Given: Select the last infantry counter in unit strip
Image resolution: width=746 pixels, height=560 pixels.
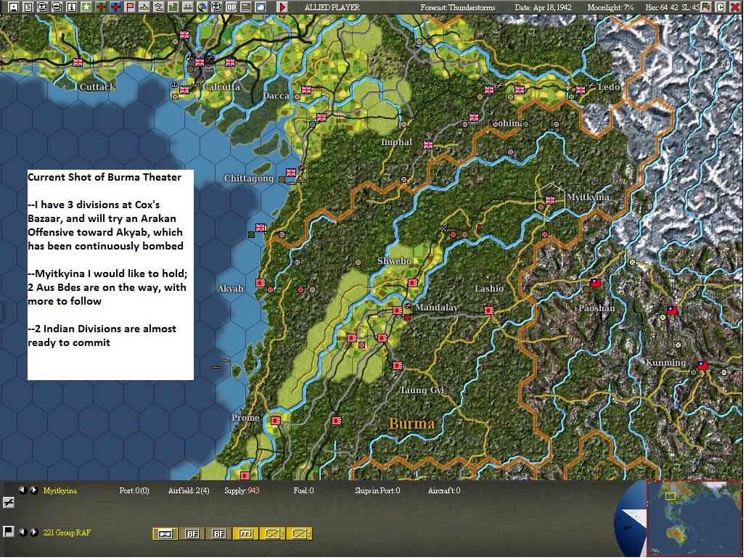Looking at the screenshot, I should (x=299, y=534).
